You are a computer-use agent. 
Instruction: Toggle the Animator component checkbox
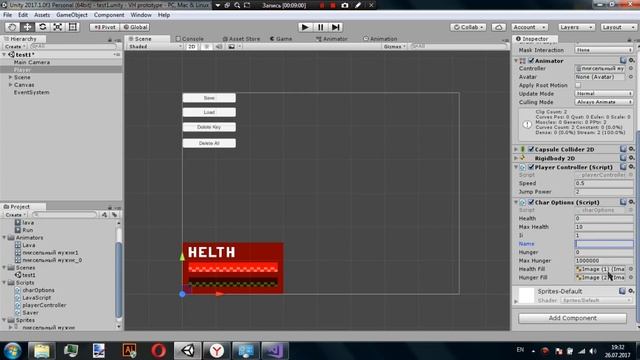[531, 61]
